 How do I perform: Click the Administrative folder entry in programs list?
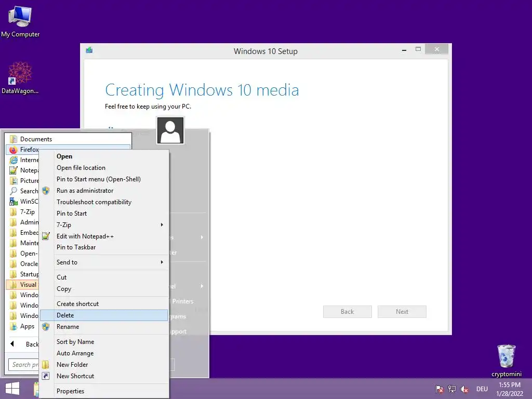(x=22, y=222)
